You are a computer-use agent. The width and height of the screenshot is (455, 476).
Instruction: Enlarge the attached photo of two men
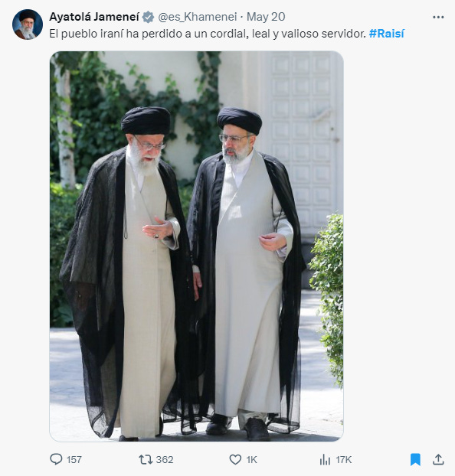(196, 246)
